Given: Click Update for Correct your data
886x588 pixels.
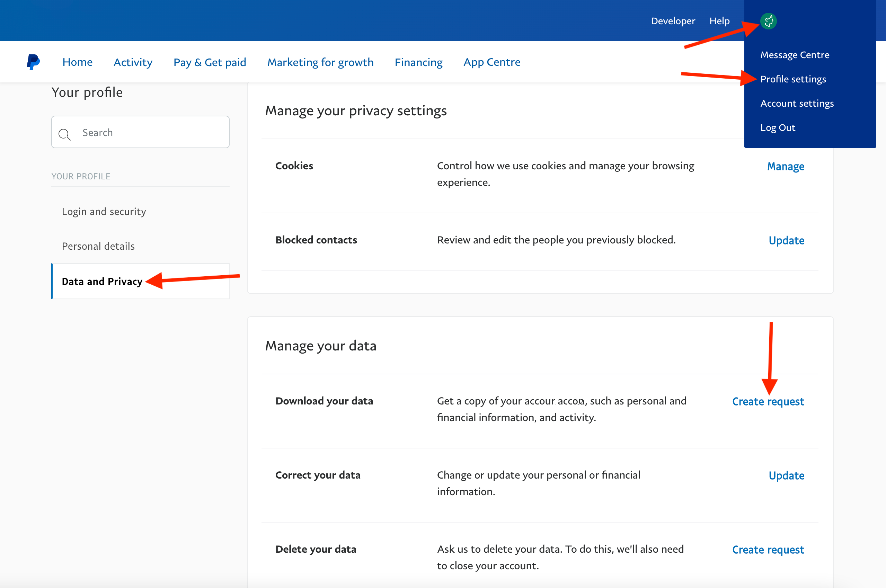Looking at the screenshot, I should (x=786, y=475).
